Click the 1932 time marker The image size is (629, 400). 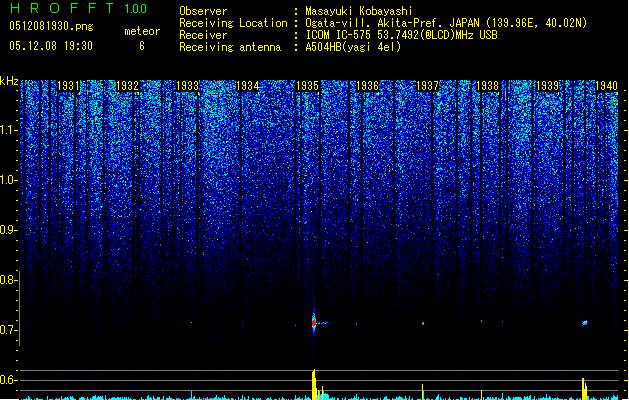128,86
